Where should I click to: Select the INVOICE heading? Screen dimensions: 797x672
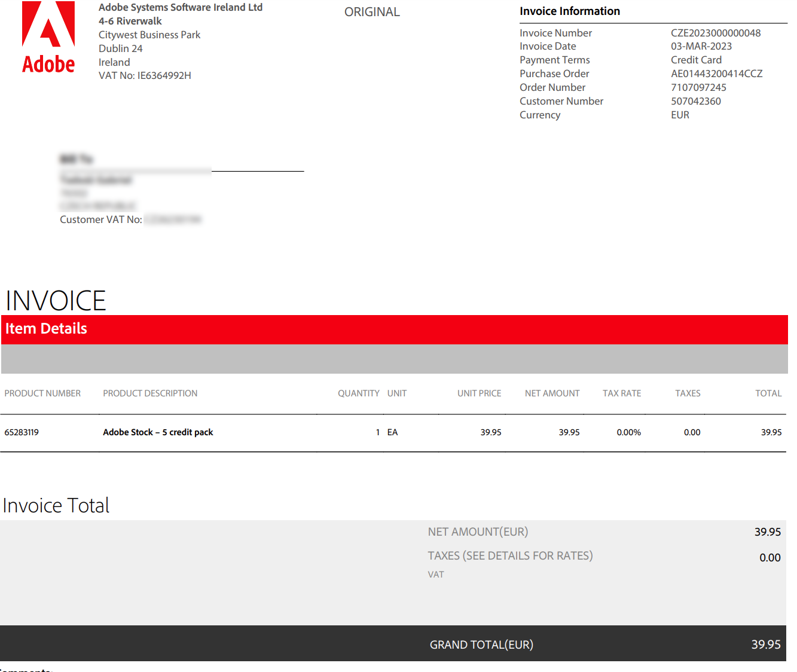[55, 301]
